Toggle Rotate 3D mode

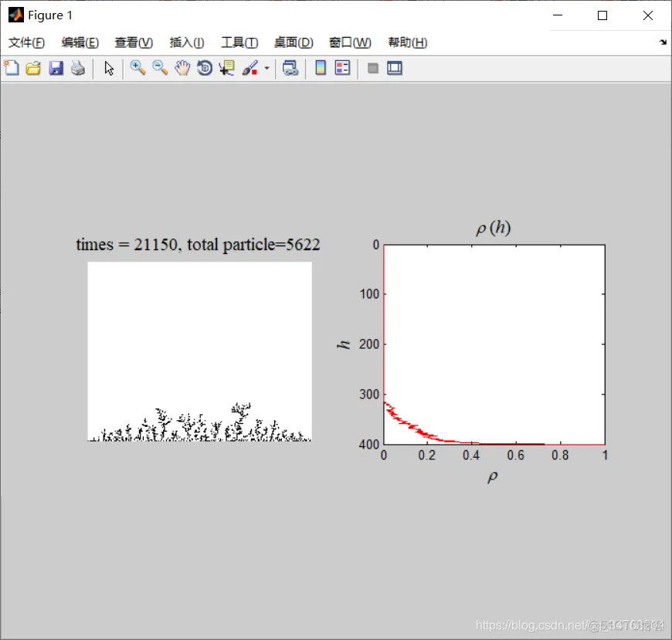[x=204, y=68]
